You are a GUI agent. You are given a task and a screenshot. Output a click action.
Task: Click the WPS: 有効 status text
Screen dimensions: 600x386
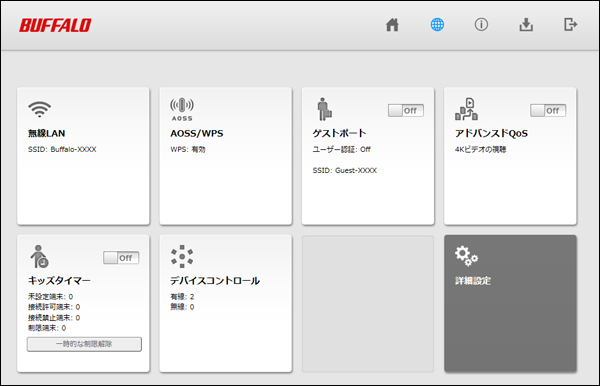[x=188, y=149]
